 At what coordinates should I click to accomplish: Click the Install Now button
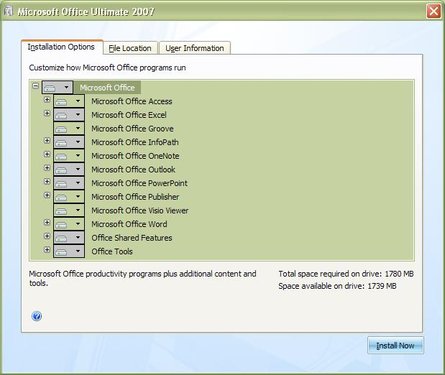tap(395, 346)
